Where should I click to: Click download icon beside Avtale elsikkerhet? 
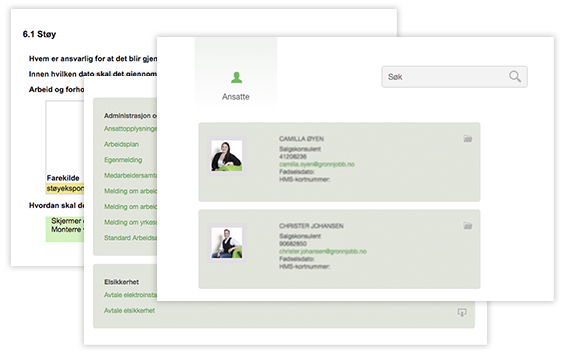462,312
